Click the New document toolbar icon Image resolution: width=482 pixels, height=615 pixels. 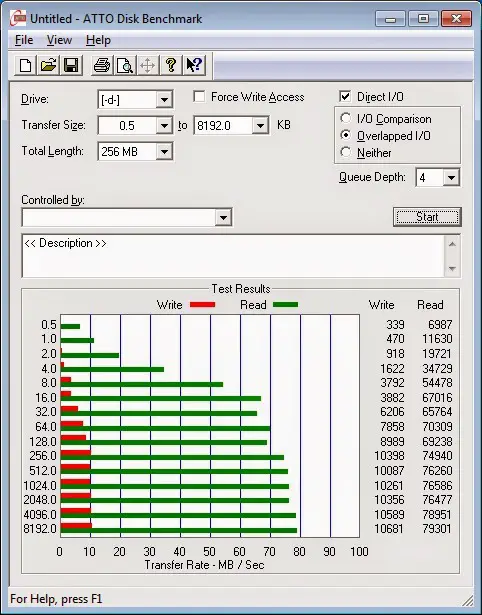coord(26,65)
